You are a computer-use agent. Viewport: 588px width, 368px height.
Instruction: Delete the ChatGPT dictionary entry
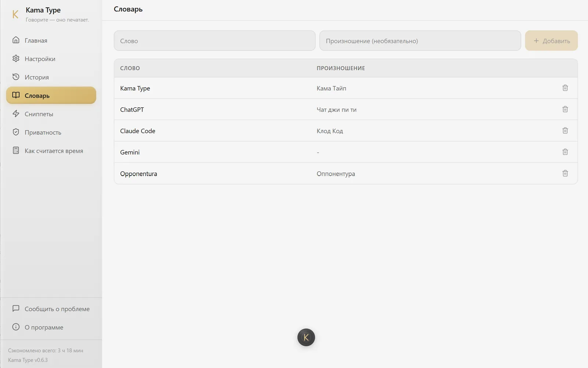point(565,109)
